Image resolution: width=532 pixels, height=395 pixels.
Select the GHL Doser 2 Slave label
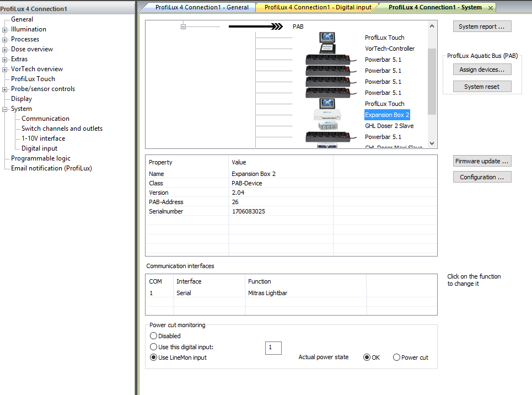point(389,126)
